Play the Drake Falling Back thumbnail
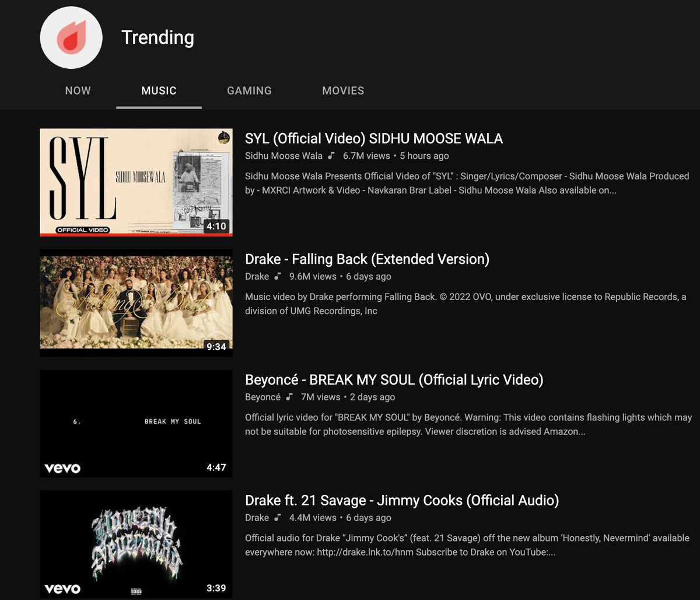 (x=136, y=303)
